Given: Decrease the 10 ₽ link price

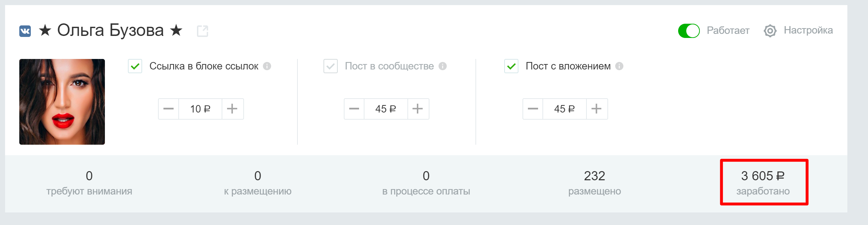Looking at the screenshot, I should point(169,109).
